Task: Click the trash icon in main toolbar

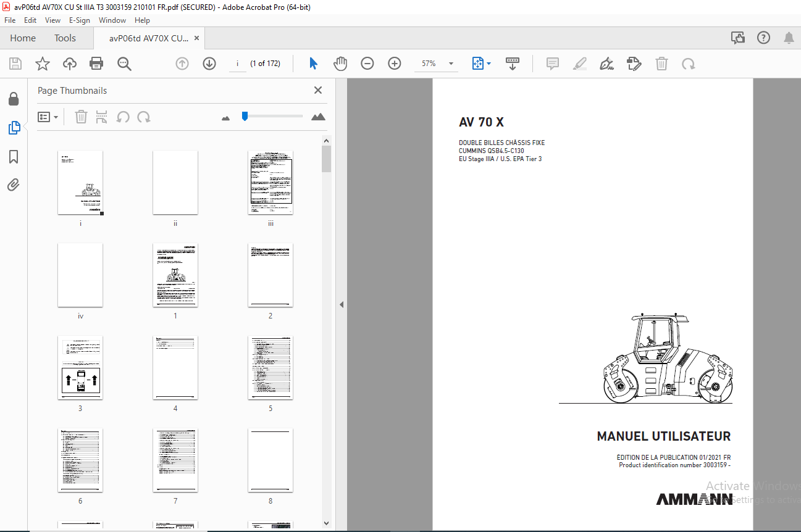Action: coord(661,64)
